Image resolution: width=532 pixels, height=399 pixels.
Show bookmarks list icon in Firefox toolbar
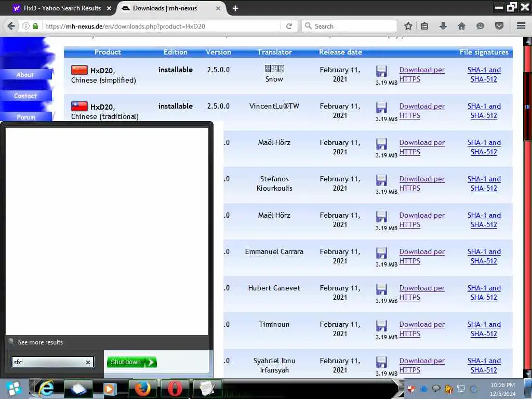(x=424, y=26)
